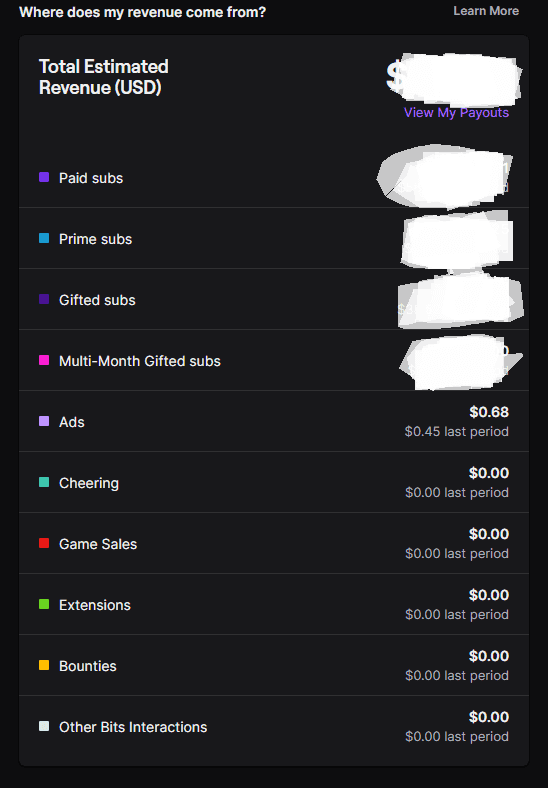This screenshot has width=548, height=788.
Task: Select the Gifted subs row label
Action: [x=97, y=300]
